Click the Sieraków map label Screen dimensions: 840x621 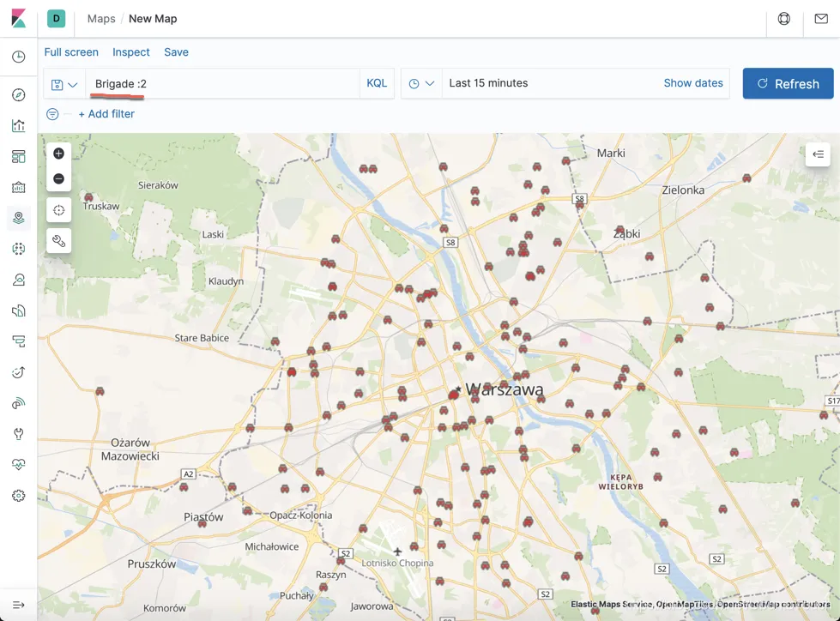(x=158, y=185)
